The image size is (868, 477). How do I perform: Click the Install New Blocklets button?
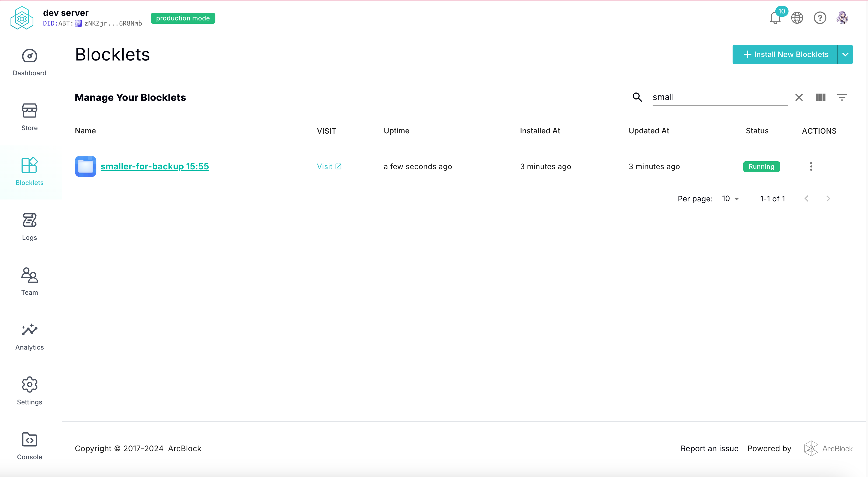click(785, 55)
